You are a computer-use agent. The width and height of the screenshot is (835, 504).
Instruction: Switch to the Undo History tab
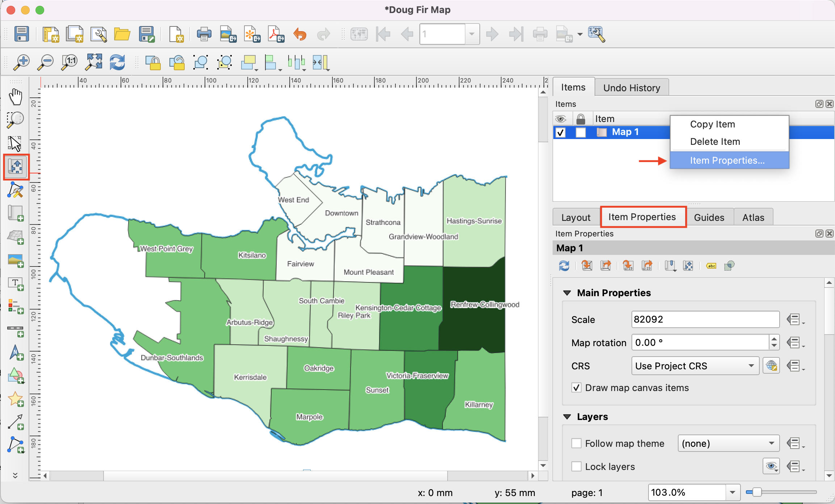632,88
